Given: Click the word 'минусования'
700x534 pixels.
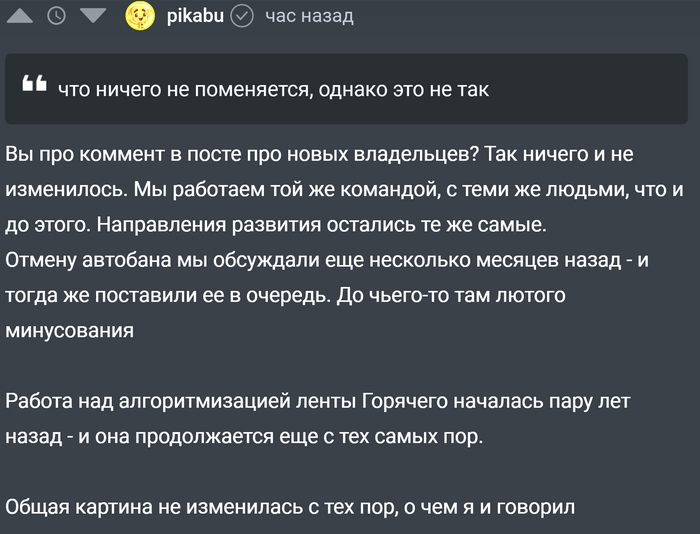Looking at the screenshot, I should (x=69, y=330).
